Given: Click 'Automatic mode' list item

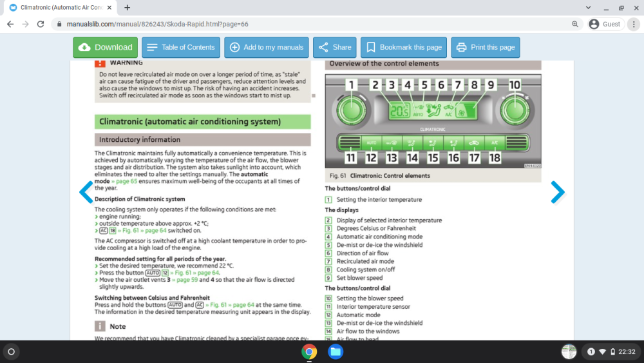Looking at the screenshot, I should click(x=359, y=315).
